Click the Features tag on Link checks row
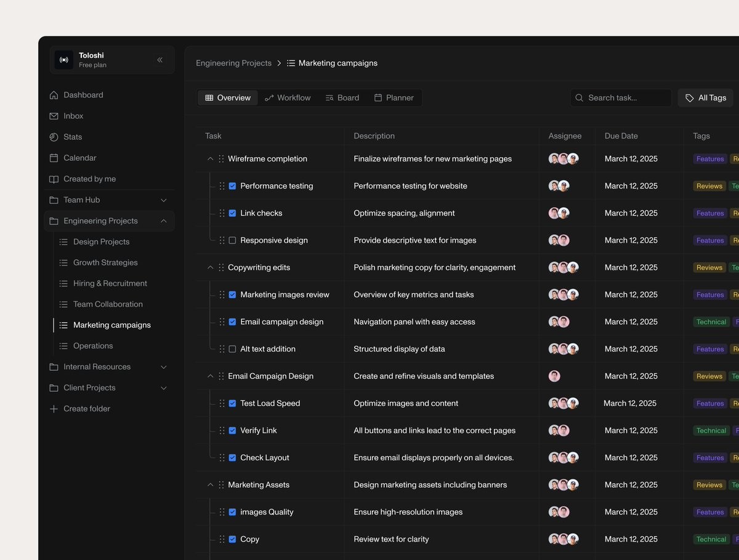The height and width of the screenshot is (560, 739). pos(710,213)
